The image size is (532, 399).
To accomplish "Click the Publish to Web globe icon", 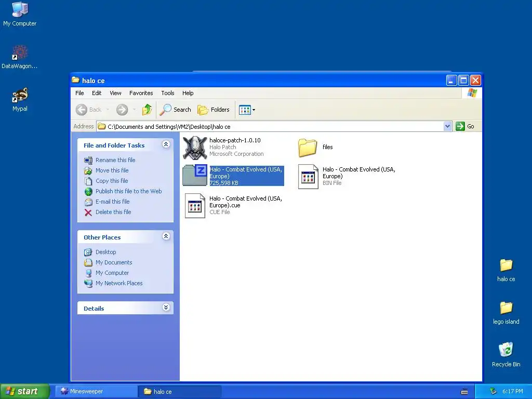I will [88, 192].
